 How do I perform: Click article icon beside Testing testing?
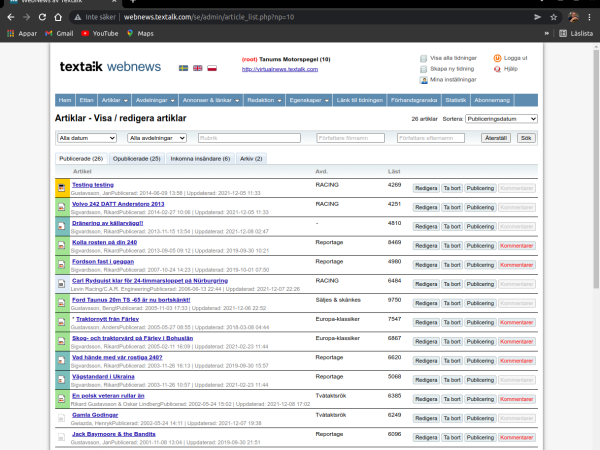[62, 188]
